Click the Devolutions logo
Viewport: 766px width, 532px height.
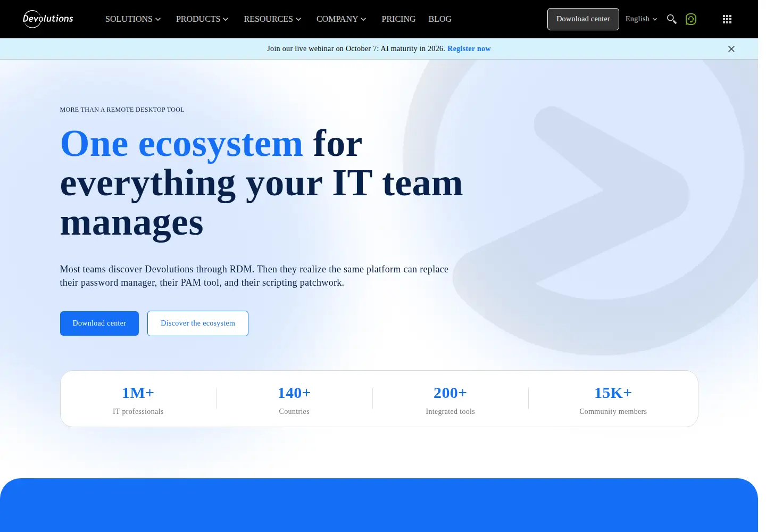tap(48, 19)
